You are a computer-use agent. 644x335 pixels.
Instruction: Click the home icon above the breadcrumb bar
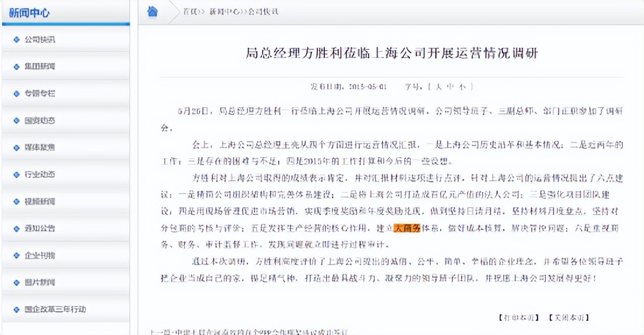pyautogui.click(x=151, y=10)
